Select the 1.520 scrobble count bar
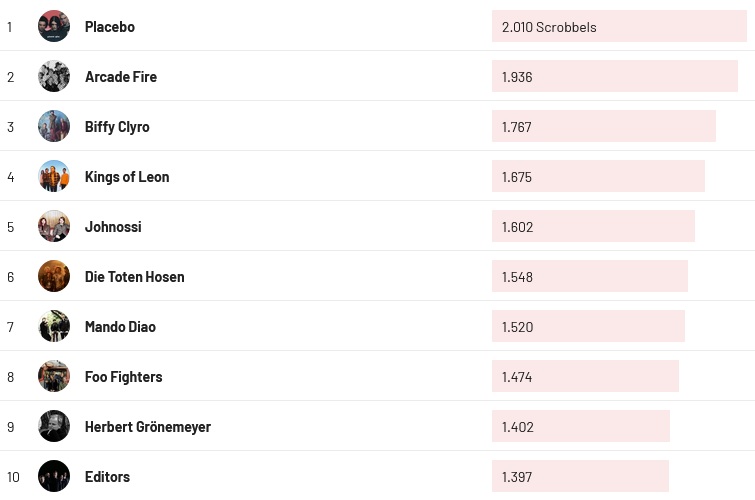The width and height of the screenshot is (755, 500). pos(588,327)
